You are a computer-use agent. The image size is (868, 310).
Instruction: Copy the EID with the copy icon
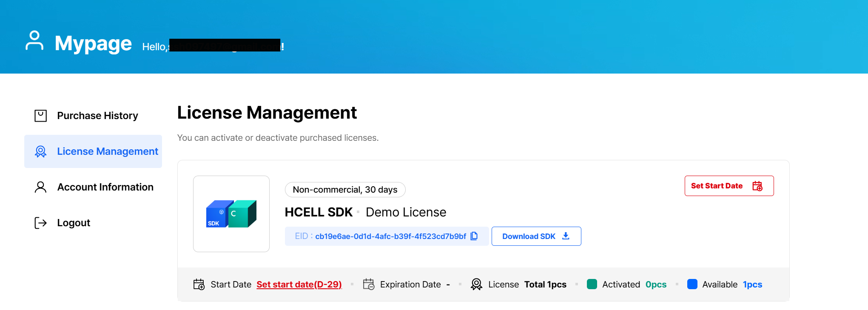(474, 236)
